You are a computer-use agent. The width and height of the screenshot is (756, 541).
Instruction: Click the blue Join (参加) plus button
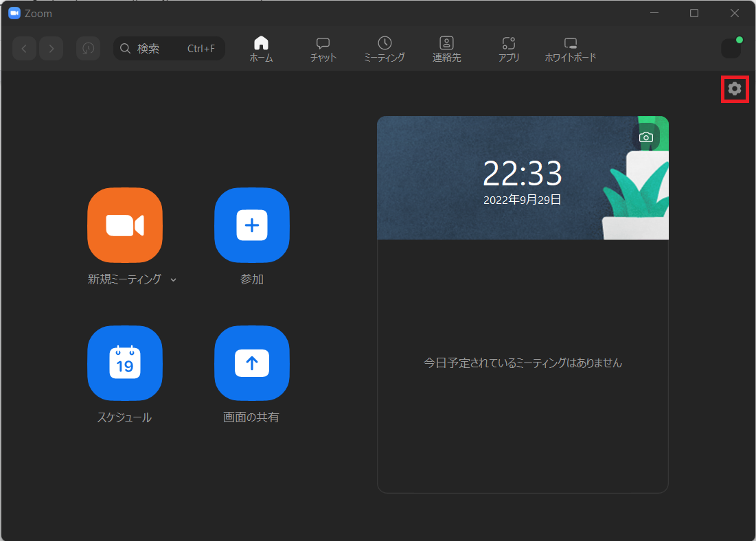click(252, 225)
